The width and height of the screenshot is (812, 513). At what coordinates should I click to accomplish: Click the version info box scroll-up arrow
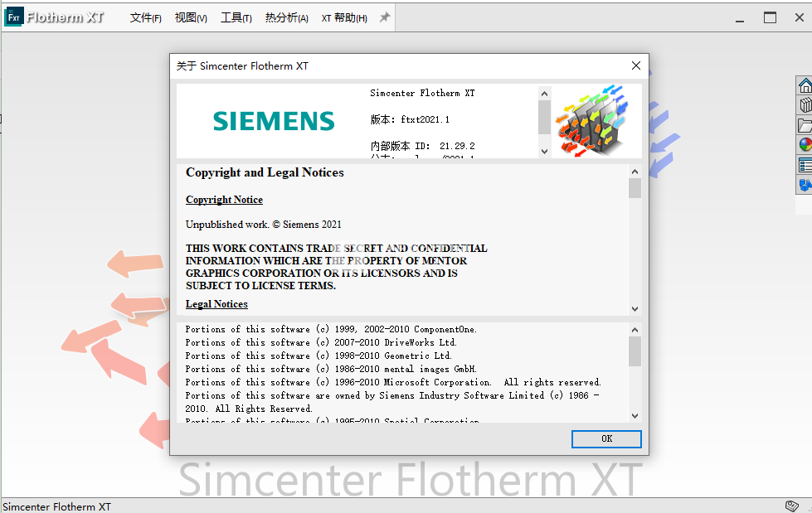544,94
